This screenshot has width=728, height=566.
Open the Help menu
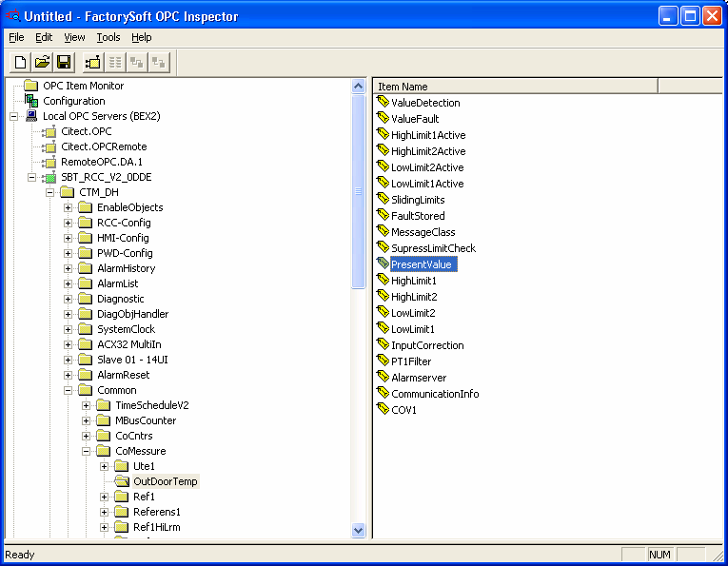(141, 37)
